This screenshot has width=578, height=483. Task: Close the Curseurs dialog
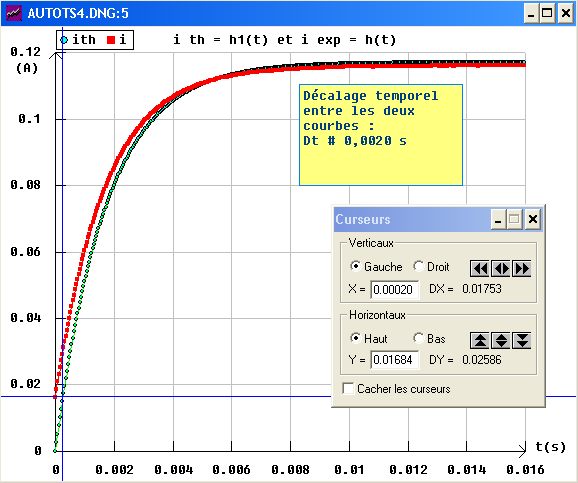coord(533,219)
